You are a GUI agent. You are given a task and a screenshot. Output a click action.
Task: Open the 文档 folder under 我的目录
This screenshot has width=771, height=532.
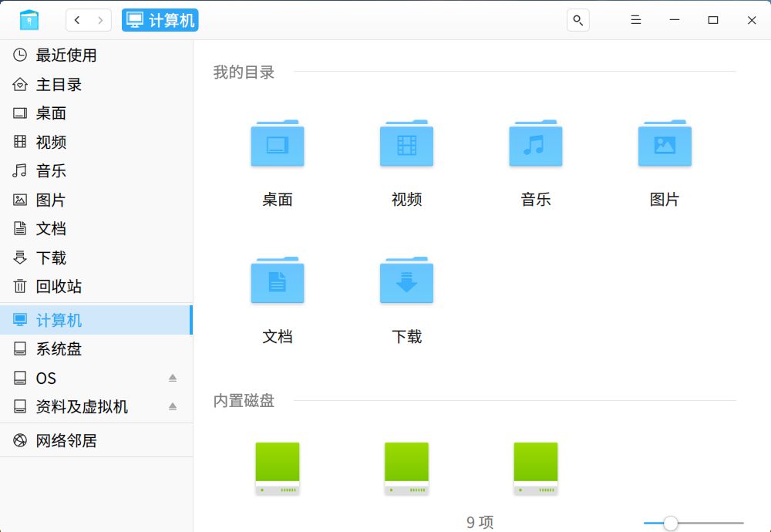(277, 281)
